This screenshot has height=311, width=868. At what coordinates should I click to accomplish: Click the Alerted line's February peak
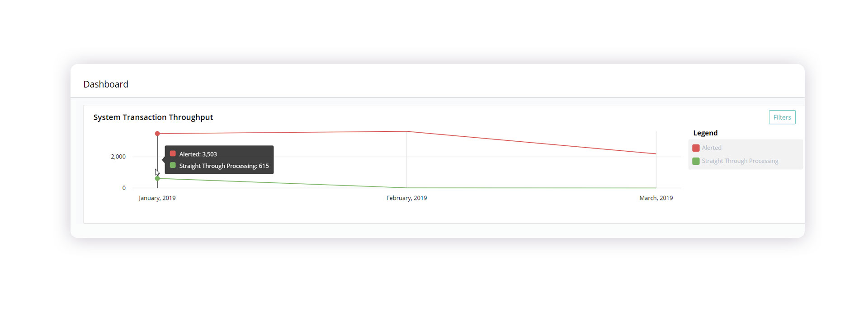pyautogui.click(x=407, y=131)
